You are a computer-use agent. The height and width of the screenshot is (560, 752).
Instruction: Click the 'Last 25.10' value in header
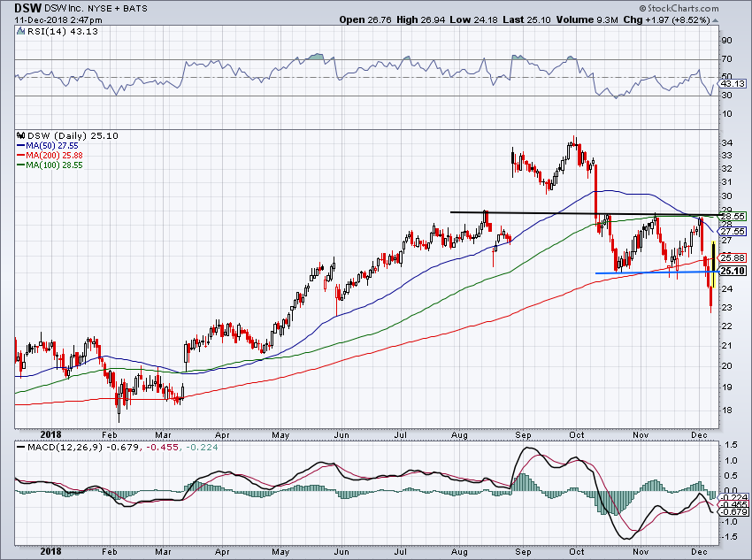527,19
